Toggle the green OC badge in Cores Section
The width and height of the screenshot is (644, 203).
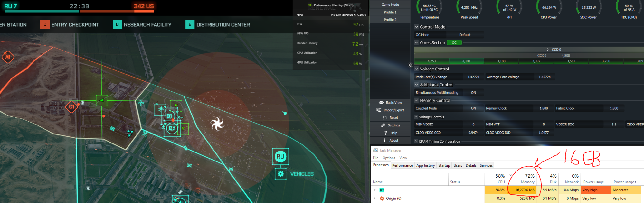(454, 42)
